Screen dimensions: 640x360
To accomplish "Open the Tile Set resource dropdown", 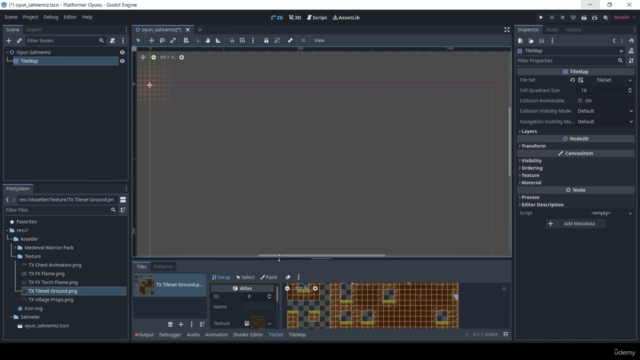I will click(630, 80).
